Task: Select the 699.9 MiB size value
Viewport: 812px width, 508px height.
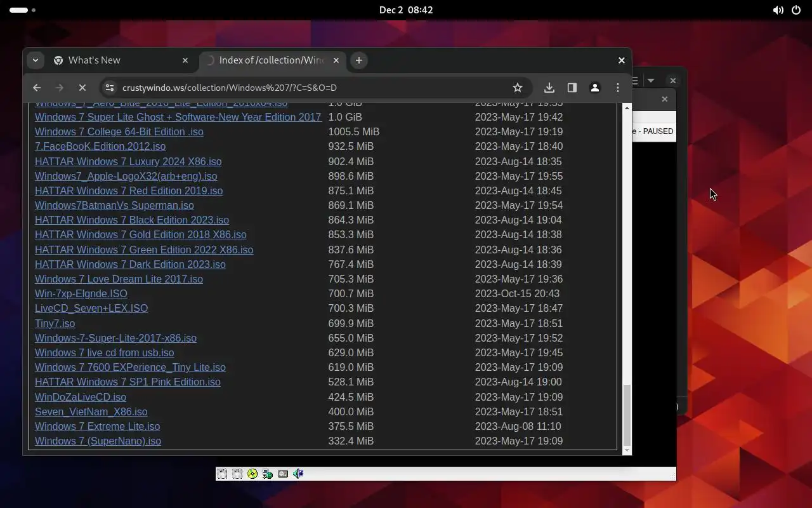Action: 351,323
